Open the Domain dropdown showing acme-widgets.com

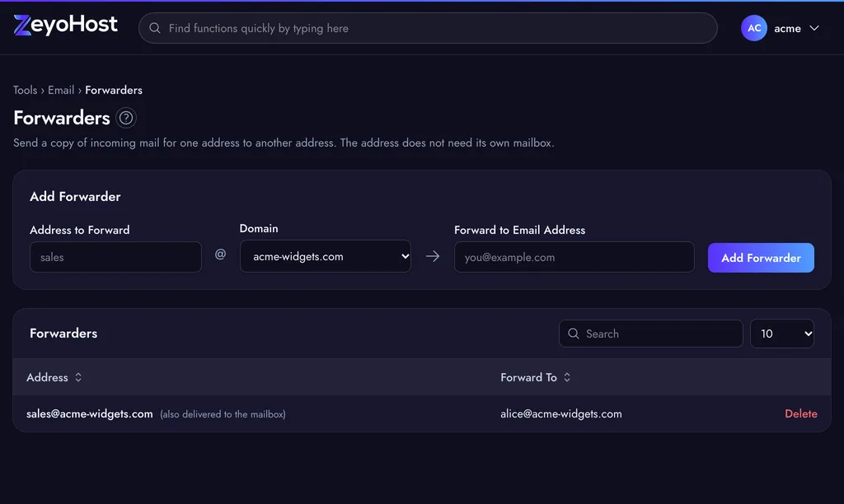325,256
